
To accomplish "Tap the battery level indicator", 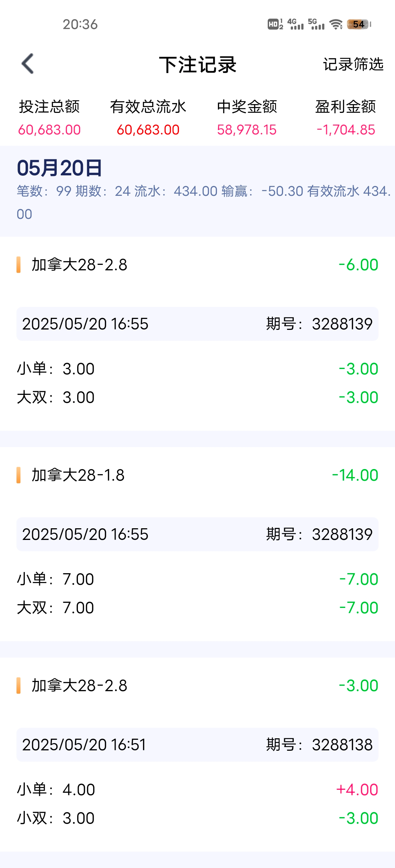I will (359, 24).
